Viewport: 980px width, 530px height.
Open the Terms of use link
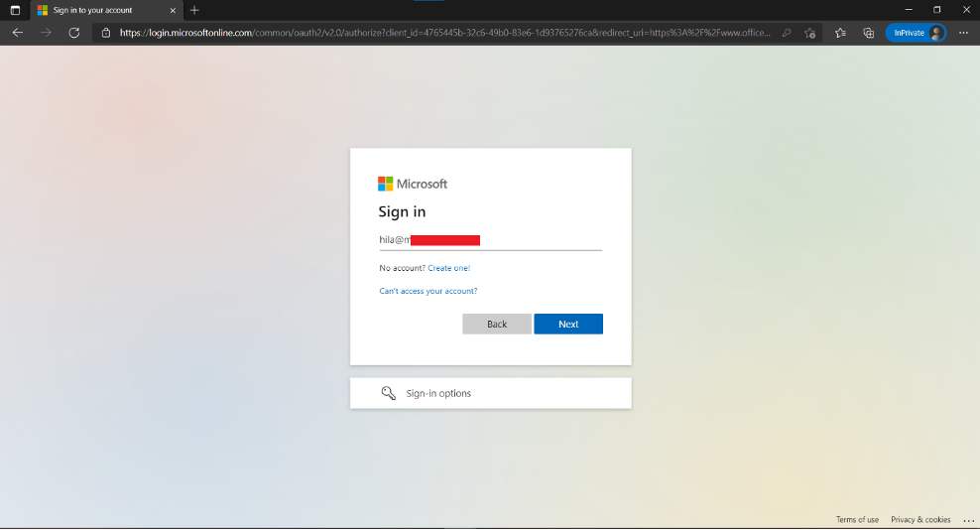(x=857, y=519)
